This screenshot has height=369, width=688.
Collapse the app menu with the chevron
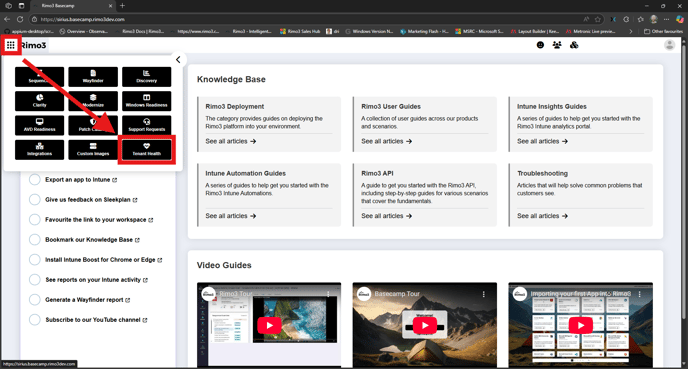coord(178,60)
